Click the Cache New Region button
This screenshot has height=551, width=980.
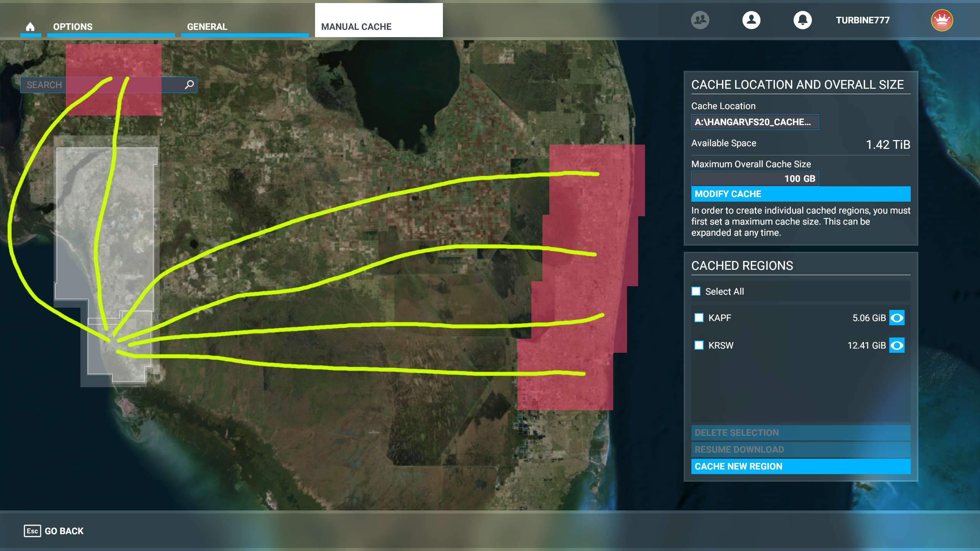(x=800, y=466)
